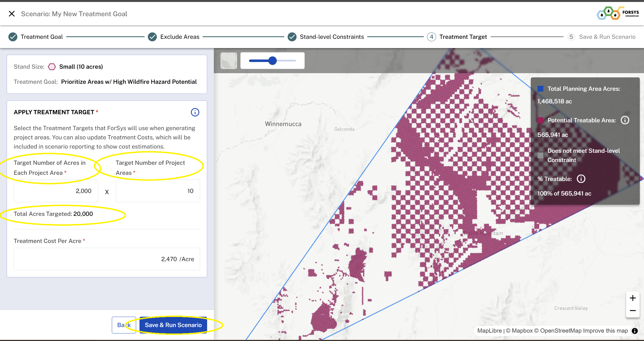Click Potential Treatable Area info icon
644x341 pixels.
(625, 120)
